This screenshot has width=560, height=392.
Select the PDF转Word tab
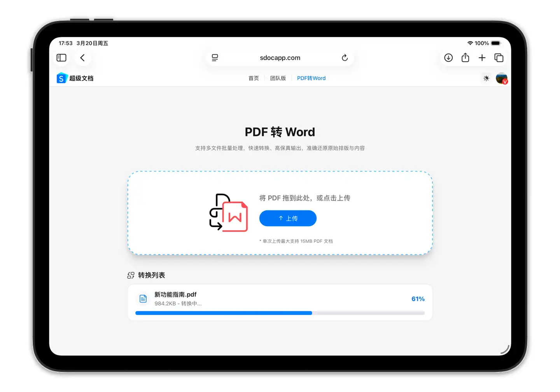tap(311, 78)
